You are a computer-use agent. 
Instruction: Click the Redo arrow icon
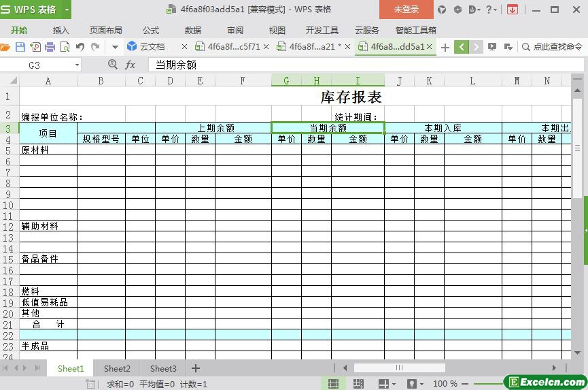[x=95, y=46]
